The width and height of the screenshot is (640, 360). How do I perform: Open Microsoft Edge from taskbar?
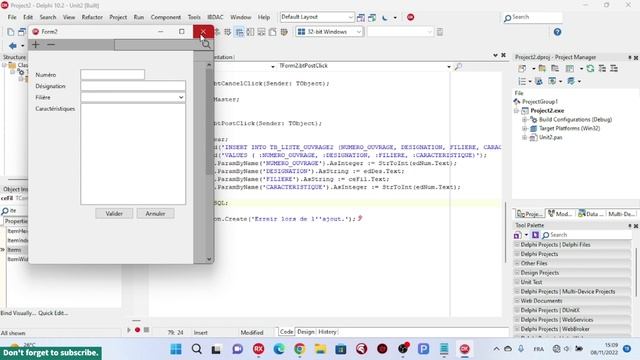coord(279,349)
